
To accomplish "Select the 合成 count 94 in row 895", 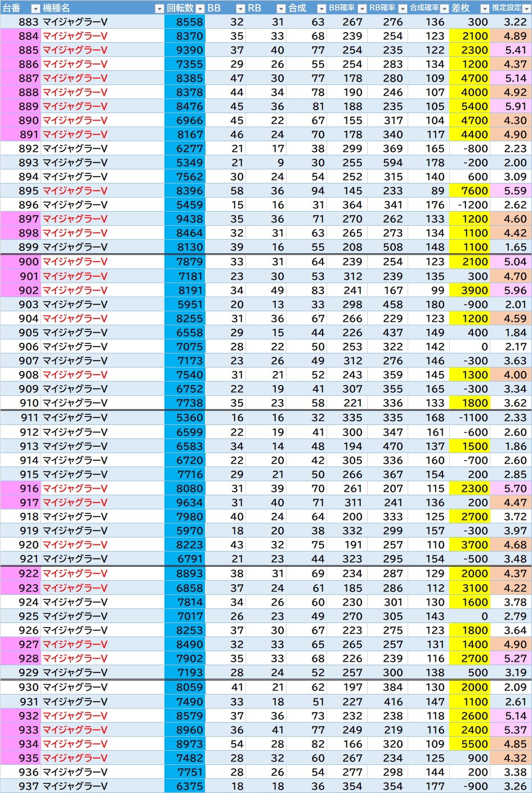I will [x=306, y=191].
